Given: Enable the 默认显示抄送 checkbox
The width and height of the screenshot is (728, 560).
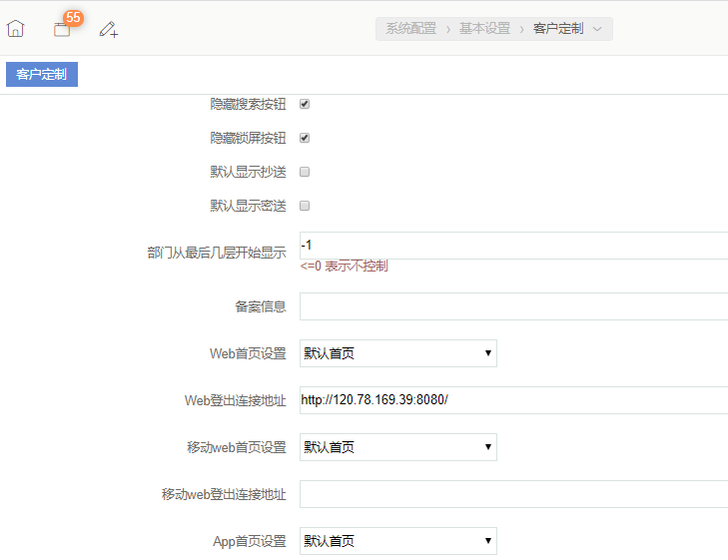Looking at the screenshot, I should 306,172.
